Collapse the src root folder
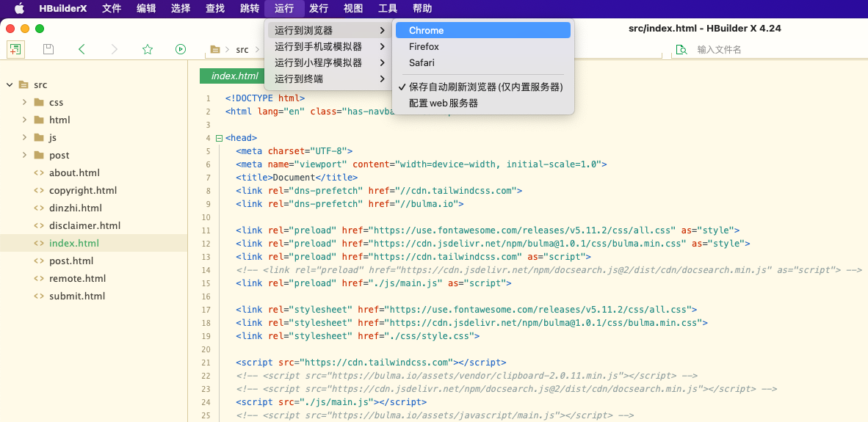The image size is (868, 422). [10, 84]
